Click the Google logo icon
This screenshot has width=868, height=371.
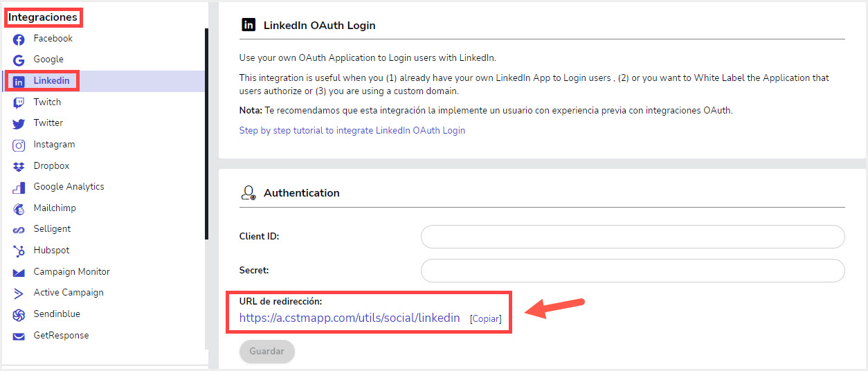point(19,60)
